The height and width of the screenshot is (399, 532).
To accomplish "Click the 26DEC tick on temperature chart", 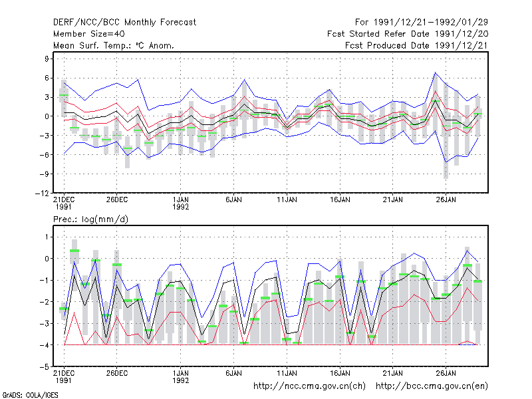I will 117,200.
